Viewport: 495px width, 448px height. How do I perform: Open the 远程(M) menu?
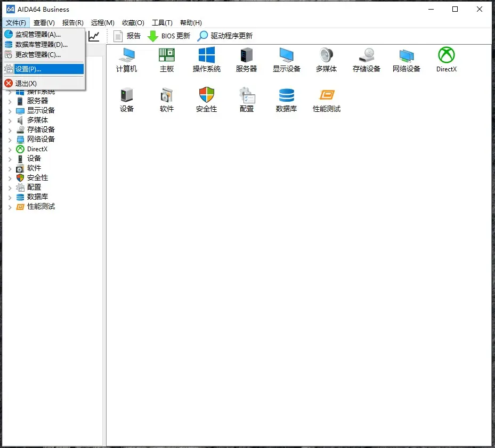pyautogui.click(x=103, y=23)
